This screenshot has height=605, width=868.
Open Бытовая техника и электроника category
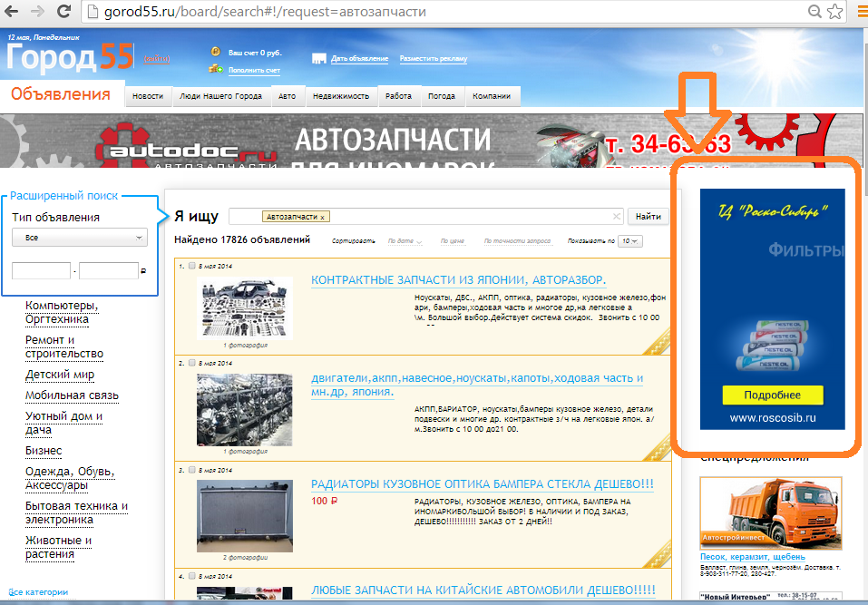[76, 512]
